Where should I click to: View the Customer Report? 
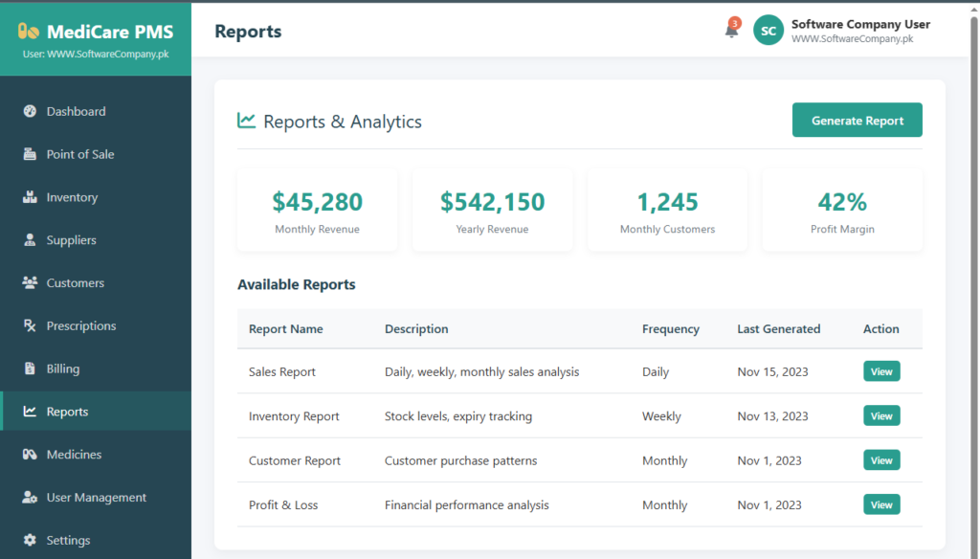click(x=880, y=460)
